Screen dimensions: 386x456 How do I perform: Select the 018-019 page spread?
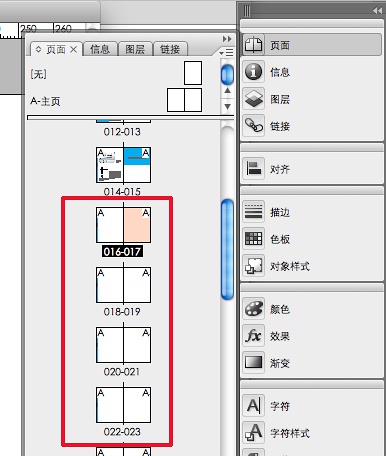point(123,285)
